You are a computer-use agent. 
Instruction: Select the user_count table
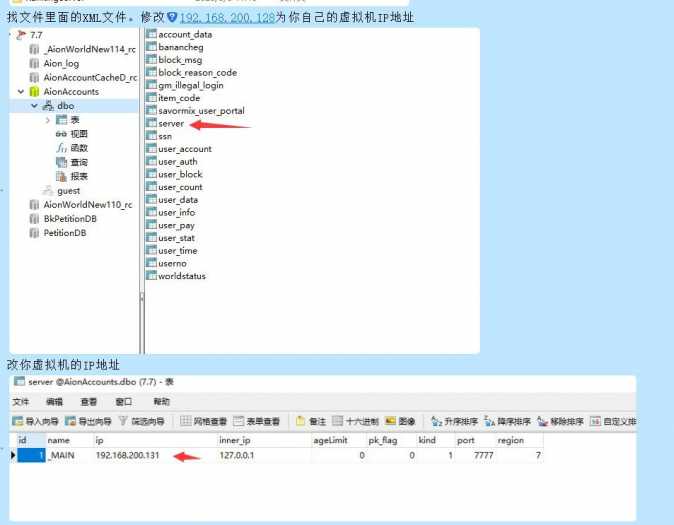tap(175, 187)
